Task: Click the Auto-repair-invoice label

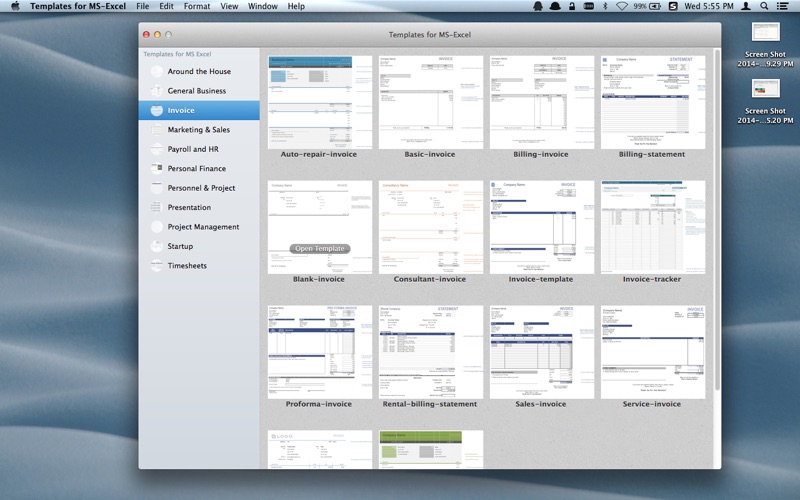Action: point(319,154)
